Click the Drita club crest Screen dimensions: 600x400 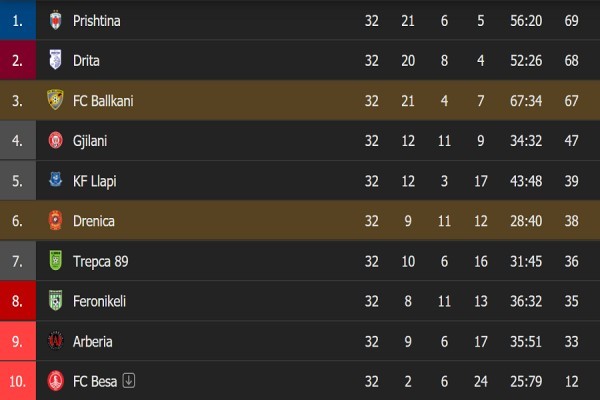tap(56, 60)
